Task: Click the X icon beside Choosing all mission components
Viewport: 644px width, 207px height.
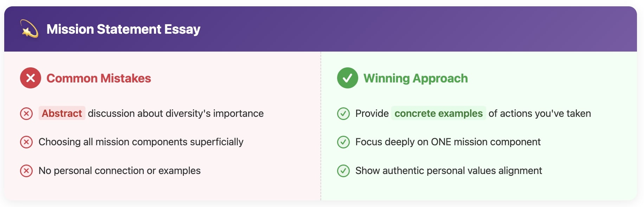Action: click(x=26, y=142)
